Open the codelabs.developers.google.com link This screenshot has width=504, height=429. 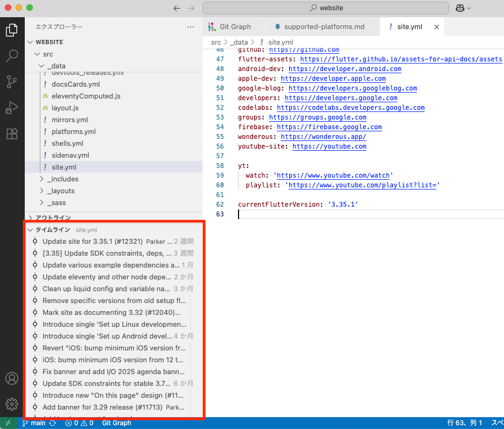pos(351,108)
